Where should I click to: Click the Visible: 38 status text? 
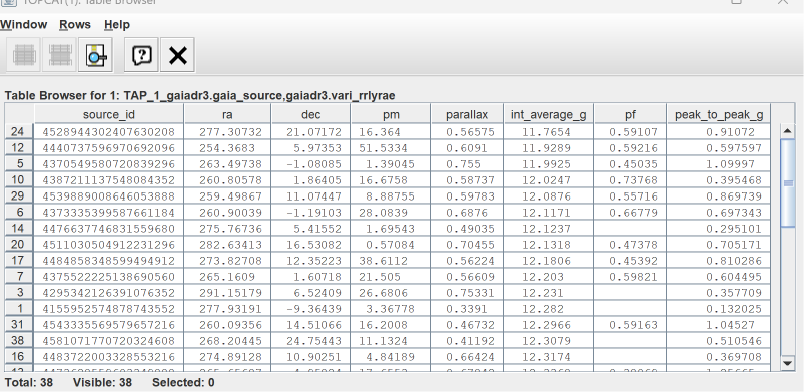pyautogui.click(x=102, y=382)
